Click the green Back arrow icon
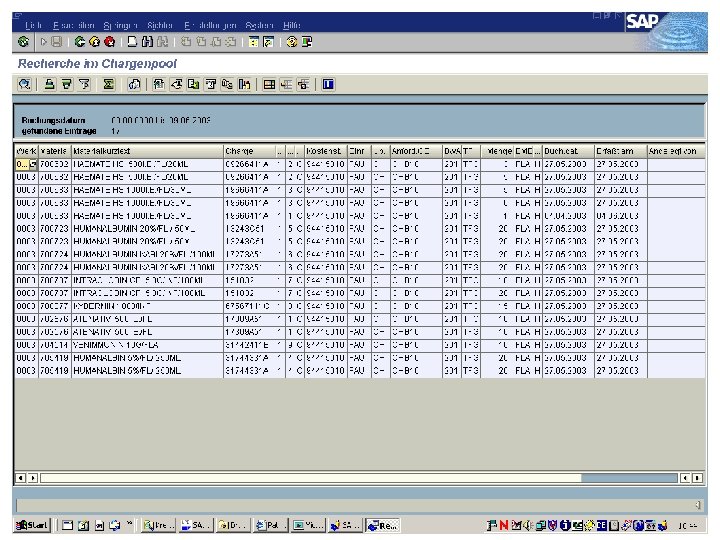Image resolution: width=720 pixels, height=540 pixels. 79,42
